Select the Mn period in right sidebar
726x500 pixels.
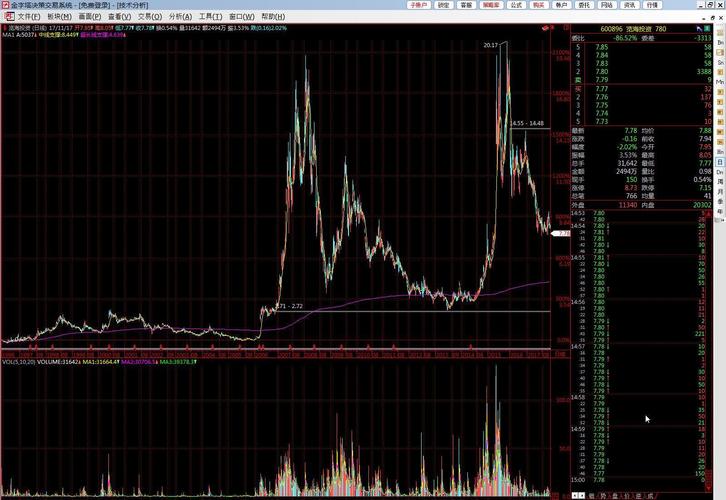720,82
